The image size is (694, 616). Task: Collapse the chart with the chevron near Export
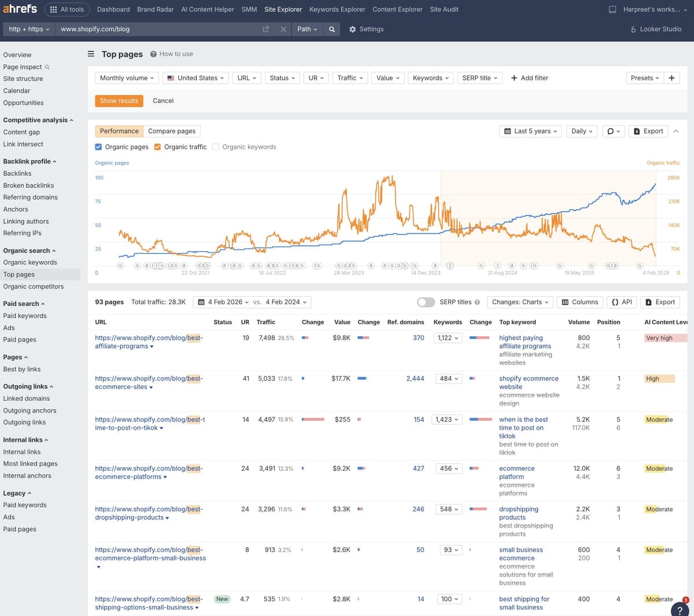tap(675, 131)
